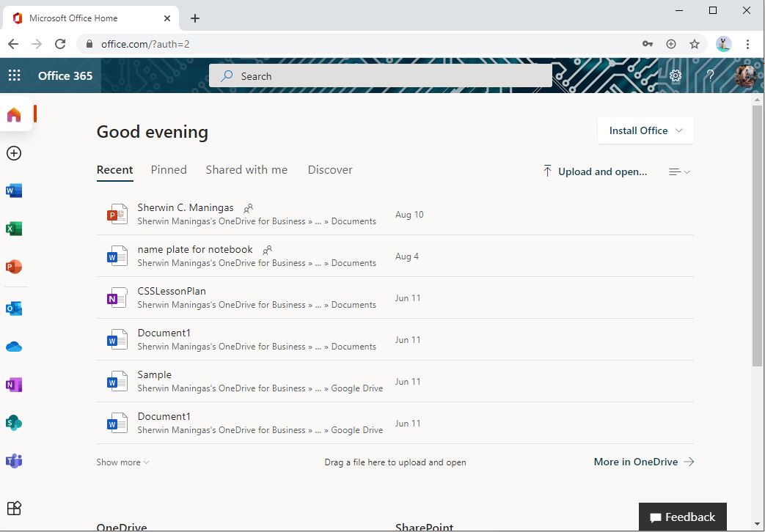The height and width of the screenshot is (532, 765).
Task: Open the Sherwin C. Maningas presentation
Action: click(186, 207)
